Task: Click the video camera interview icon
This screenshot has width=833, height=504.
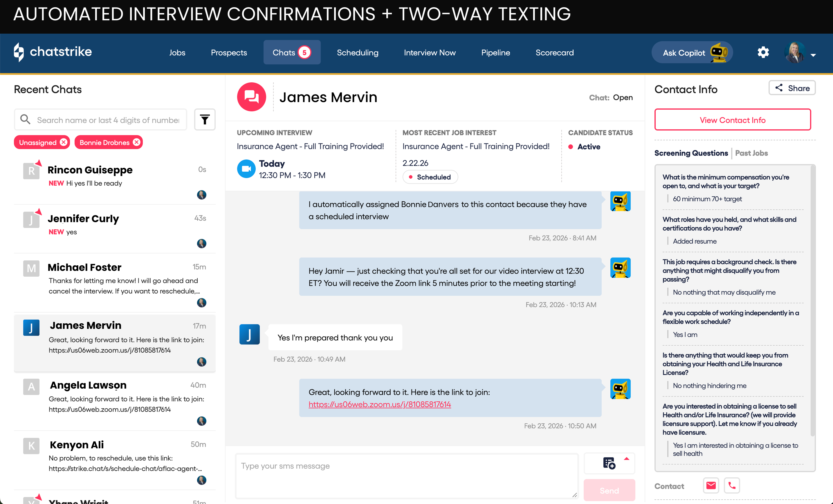Action: 246,168
